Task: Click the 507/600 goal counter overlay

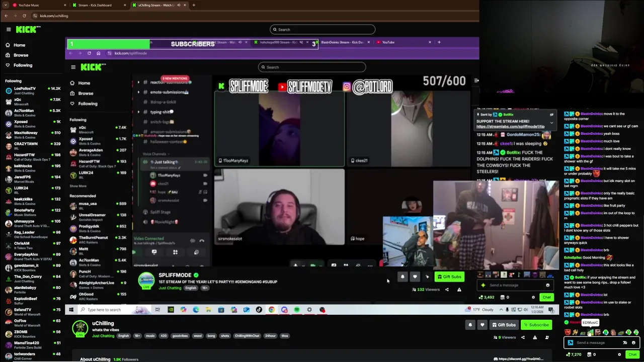Action: tap(444, 81)
